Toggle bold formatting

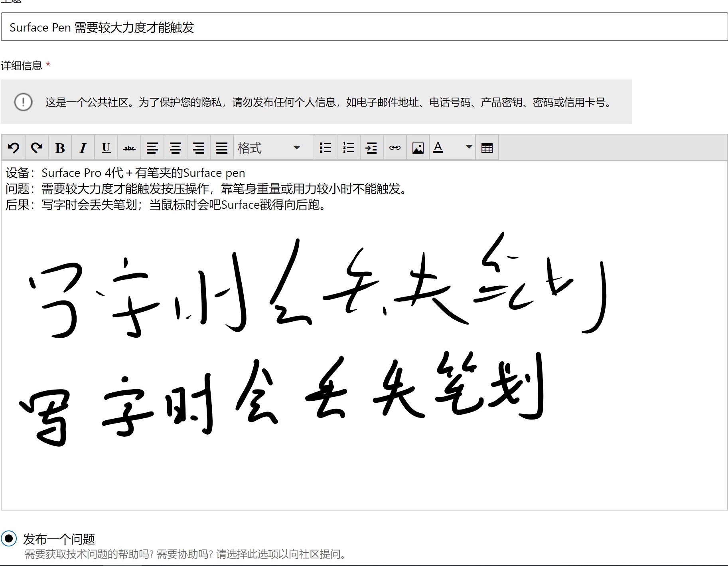coord(60,148)
